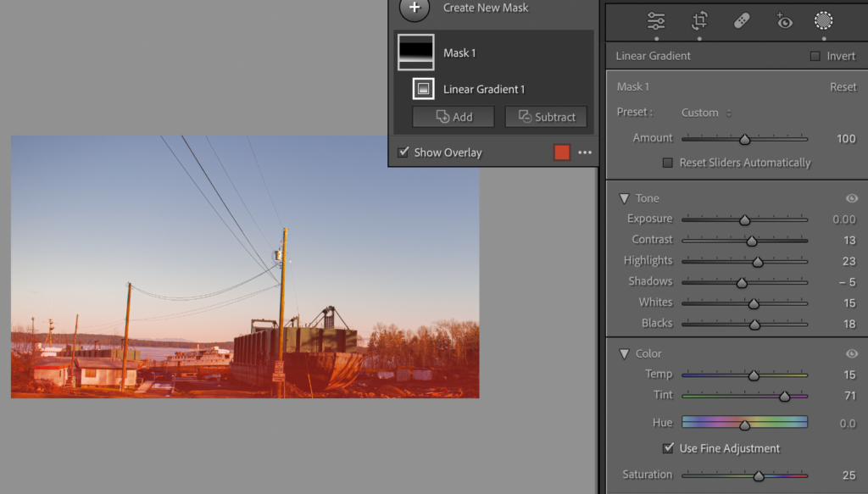This screenshot has height=494, width=868.
Task: Click the Linear Gradient 1 component icon
Action: [424, 88]
